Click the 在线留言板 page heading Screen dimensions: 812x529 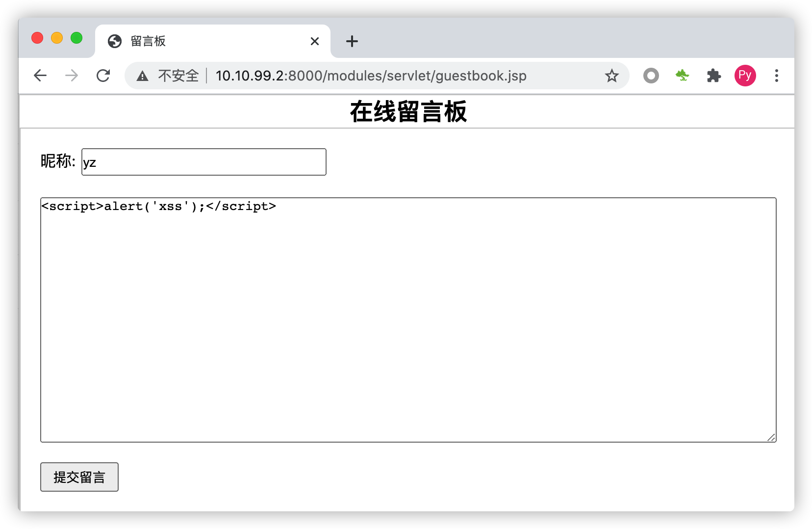tap(408, 112)
